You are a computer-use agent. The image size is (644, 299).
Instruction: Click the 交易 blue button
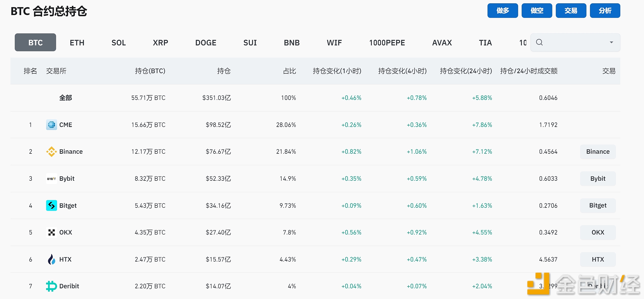[x=571, y=11]
